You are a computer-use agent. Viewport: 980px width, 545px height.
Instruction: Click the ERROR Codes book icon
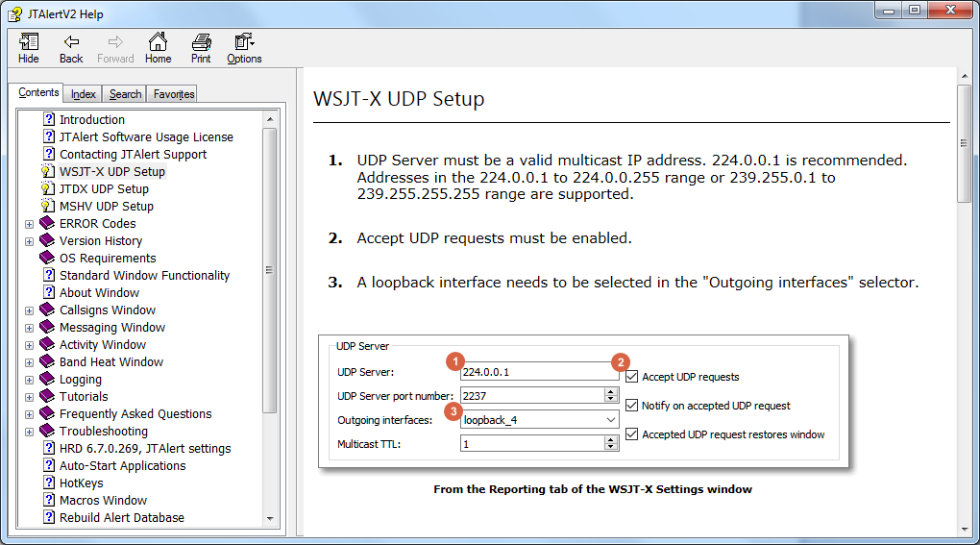click(x=47, y=223)
